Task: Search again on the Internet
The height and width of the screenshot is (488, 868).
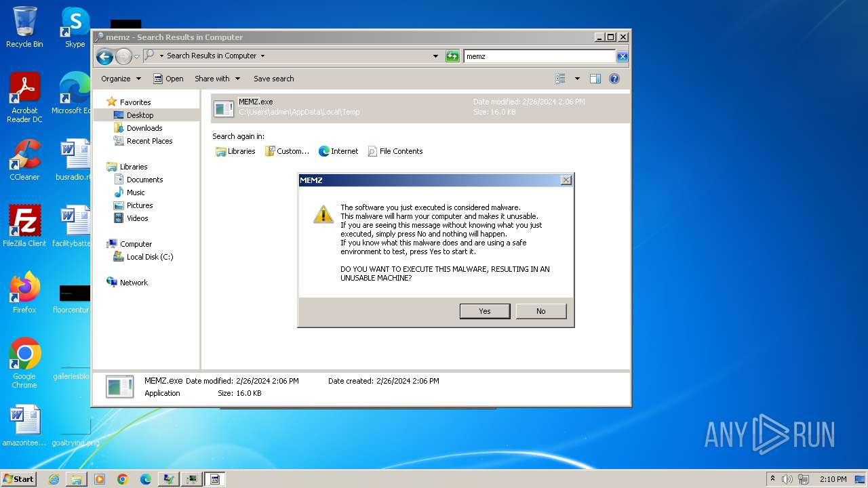Action: [338, 151]
